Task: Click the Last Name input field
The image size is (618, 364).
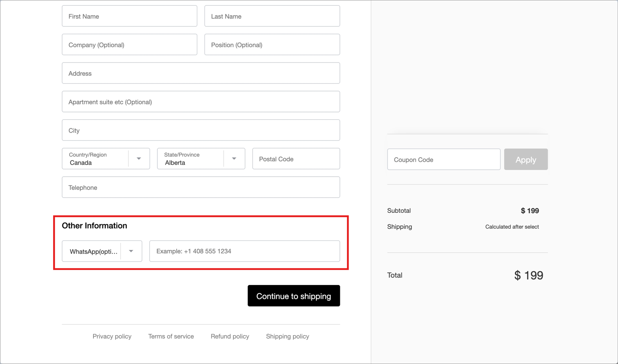Action: [x=272, y=16]
